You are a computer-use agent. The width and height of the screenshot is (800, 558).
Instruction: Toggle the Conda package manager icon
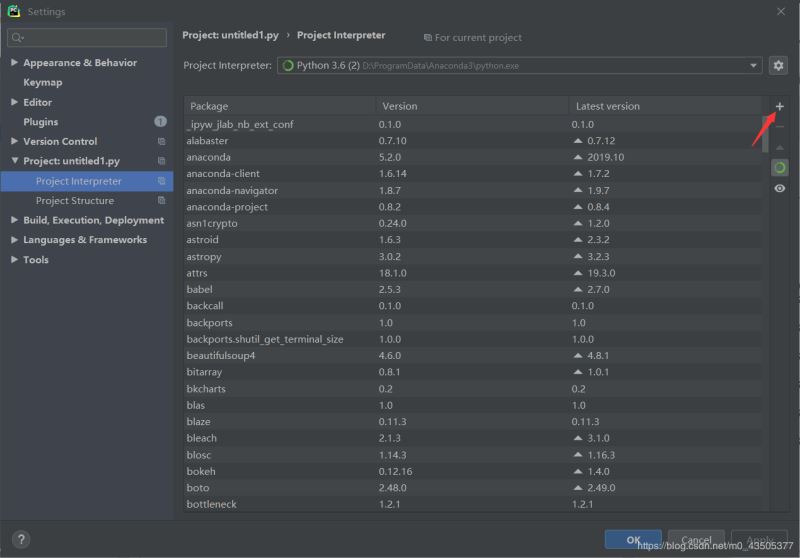(x=779, y=167)
